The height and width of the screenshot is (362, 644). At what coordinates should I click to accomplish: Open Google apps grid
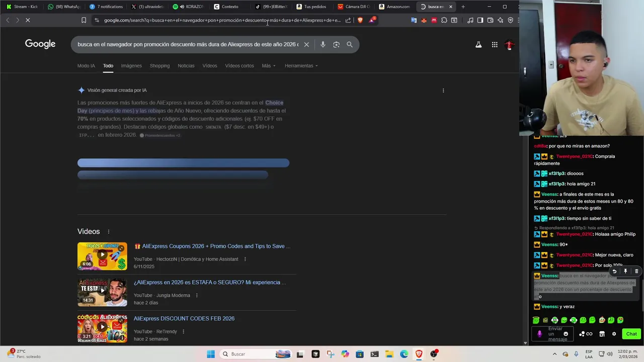[495, 45]
